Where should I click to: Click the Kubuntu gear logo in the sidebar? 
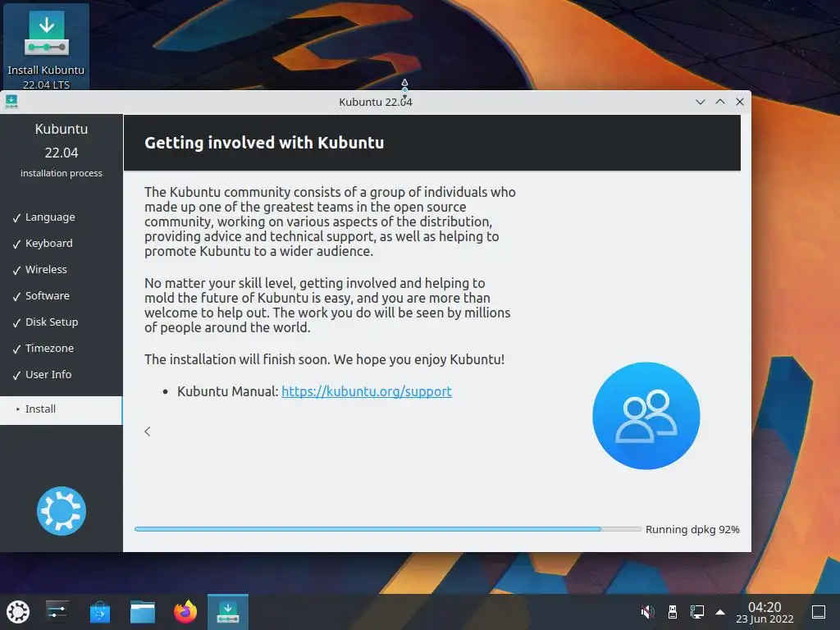click(61, 510)
